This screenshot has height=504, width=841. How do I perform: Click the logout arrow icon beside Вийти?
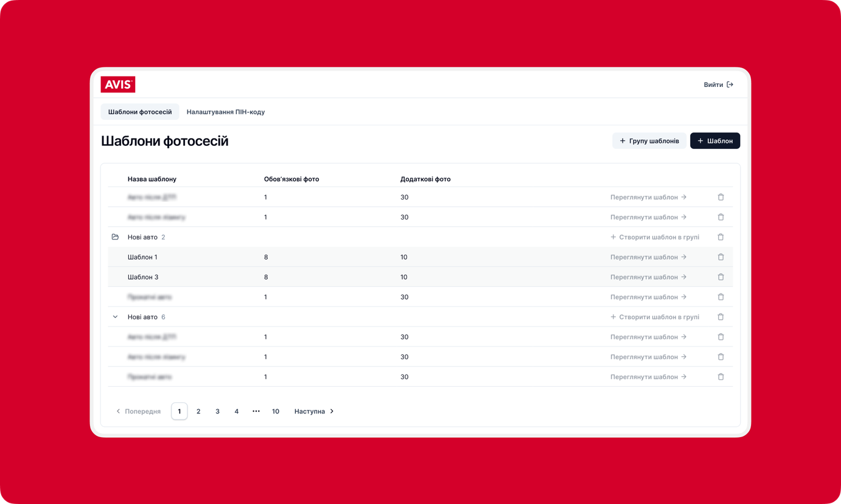tap(730, 85)
